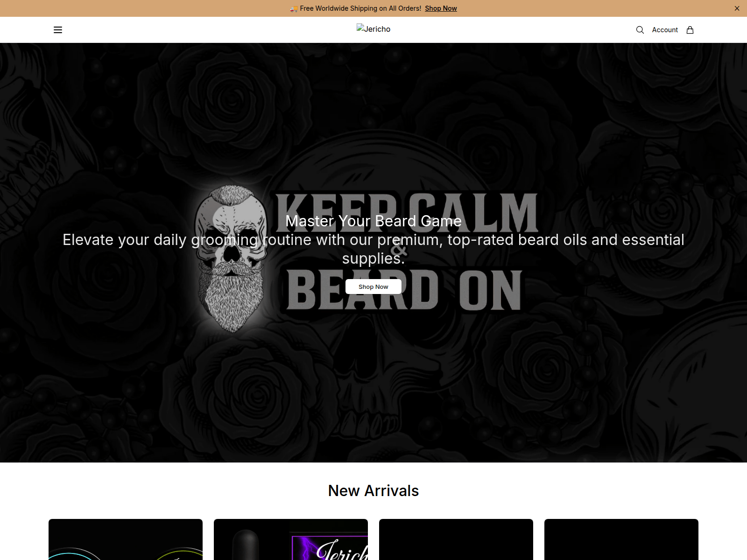
Task: Click the Free Worldwide Shipping announcement text
Action: pos(360,8)
